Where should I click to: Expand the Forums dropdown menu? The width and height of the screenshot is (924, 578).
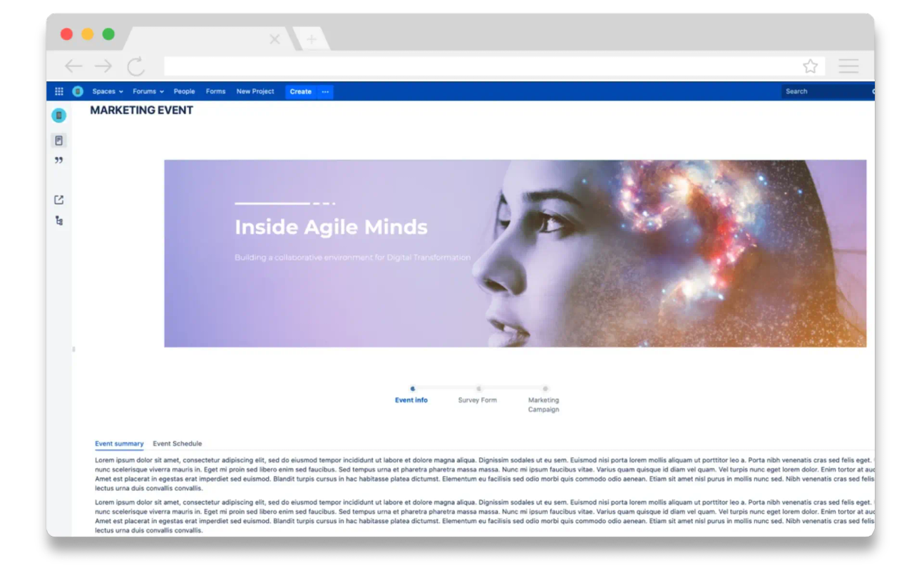pos(148,91)
